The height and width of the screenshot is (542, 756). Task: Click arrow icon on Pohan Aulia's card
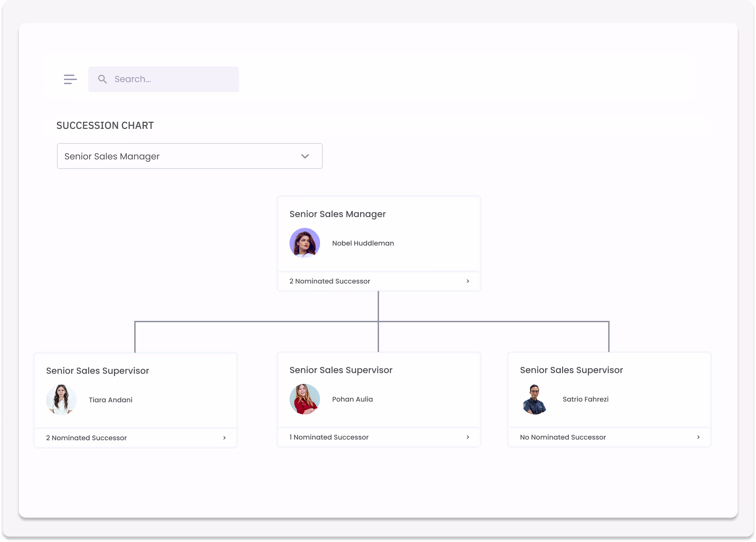click(x=468, y=437)
